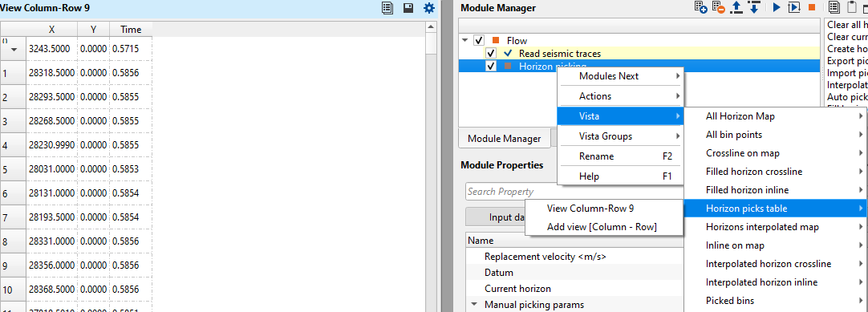This screenshot has height=312, width=868.
Task: Open Inline on map submenu
Action: 777,245
